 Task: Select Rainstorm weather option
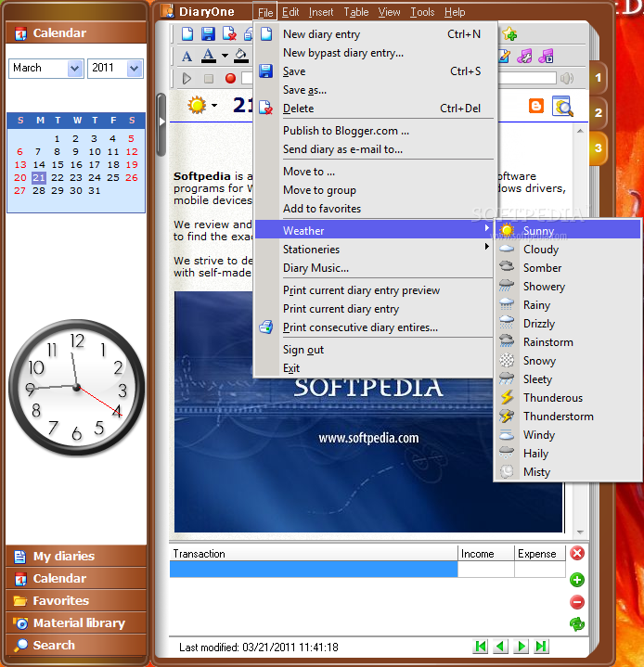568,342
